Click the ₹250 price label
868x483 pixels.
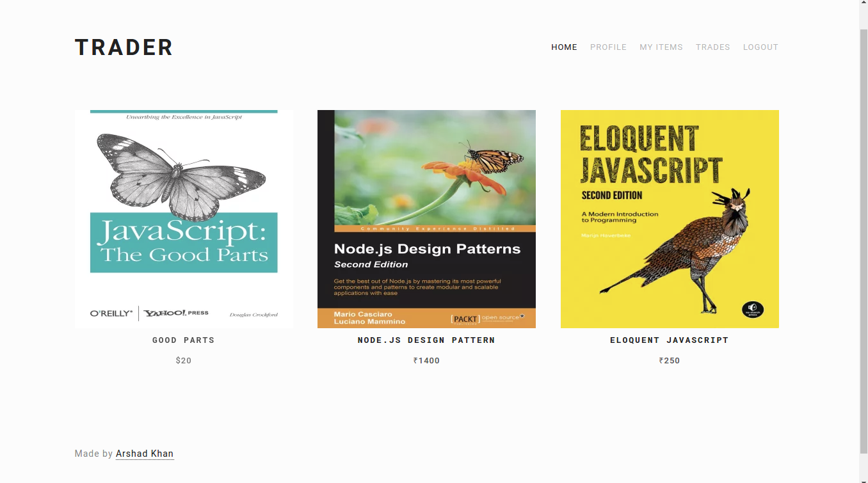click(670, 361)
